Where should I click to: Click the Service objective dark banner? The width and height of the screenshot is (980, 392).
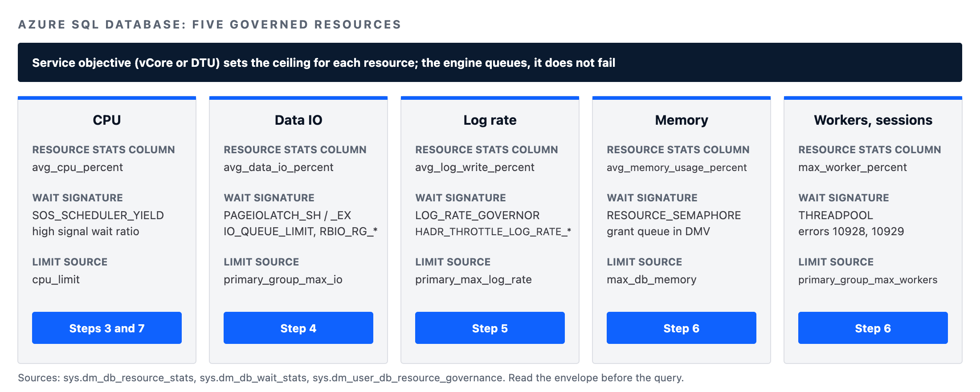(x=490, y=62)
